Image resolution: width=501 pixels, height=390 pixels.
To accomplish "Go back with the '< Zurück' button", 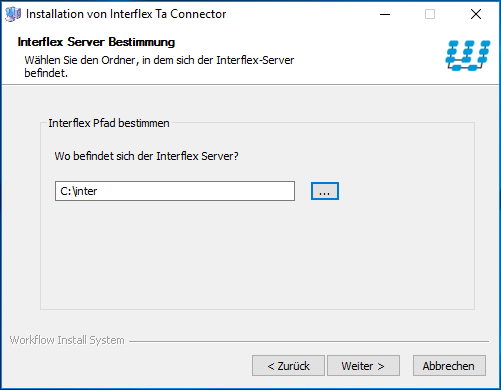I will point(288,366).
